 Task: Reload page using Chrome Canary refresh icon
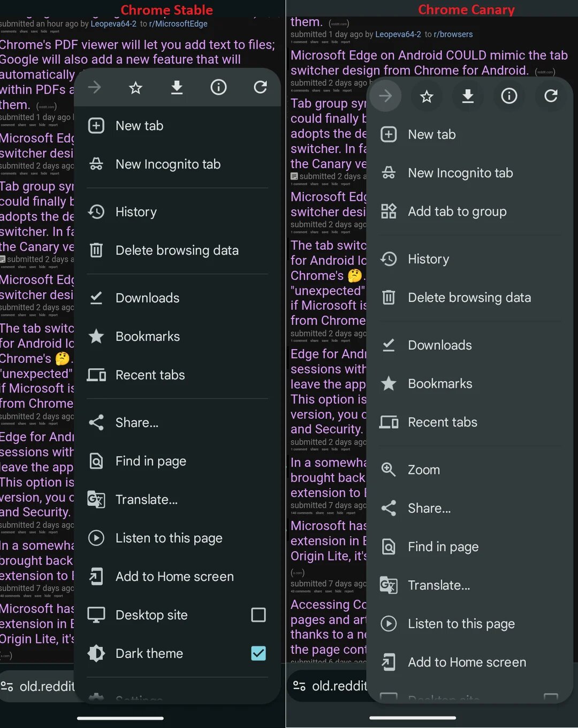point(551,96)
